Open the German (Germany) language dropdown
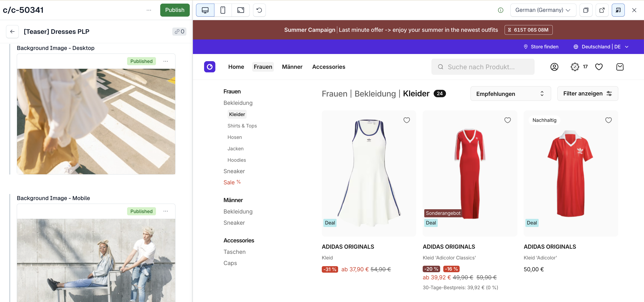 [x=543, y=10]
